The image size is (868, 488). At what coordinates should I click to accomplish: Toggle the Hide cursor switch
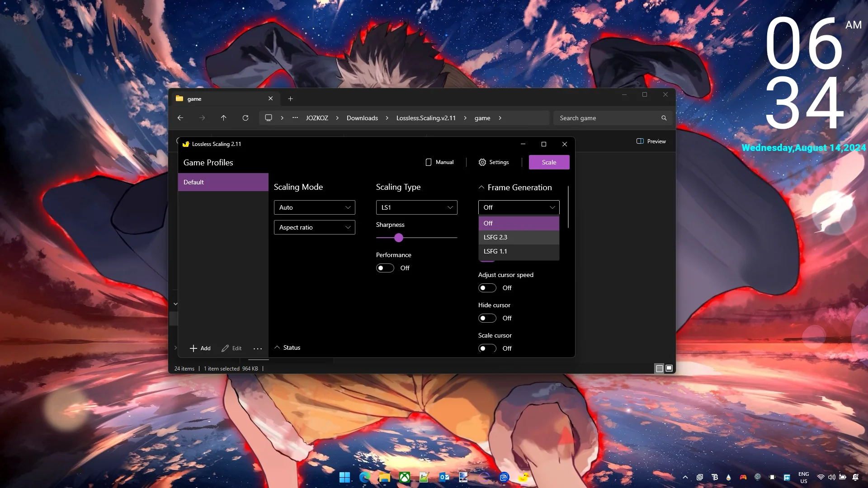pyautogui.click(x=487, y=318)
